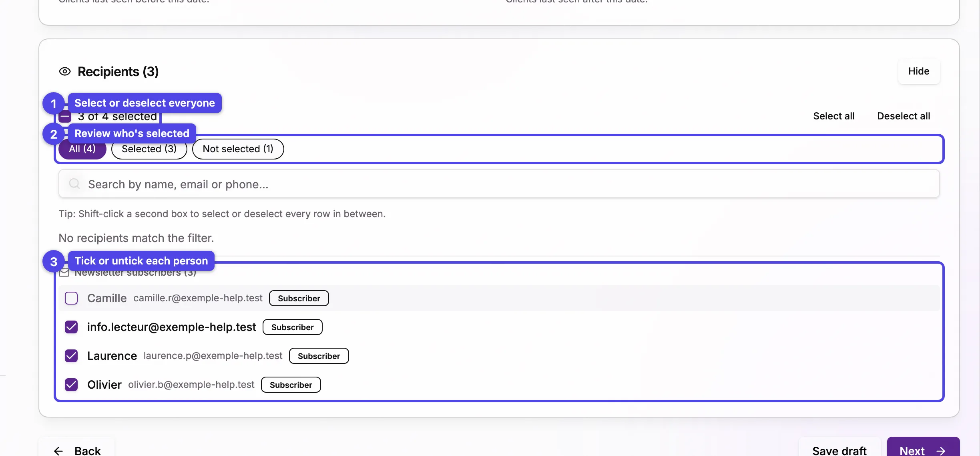Screen dimensions: 980x456
Task: Click the search magnifier icon
Action: [x=74, y=184]
